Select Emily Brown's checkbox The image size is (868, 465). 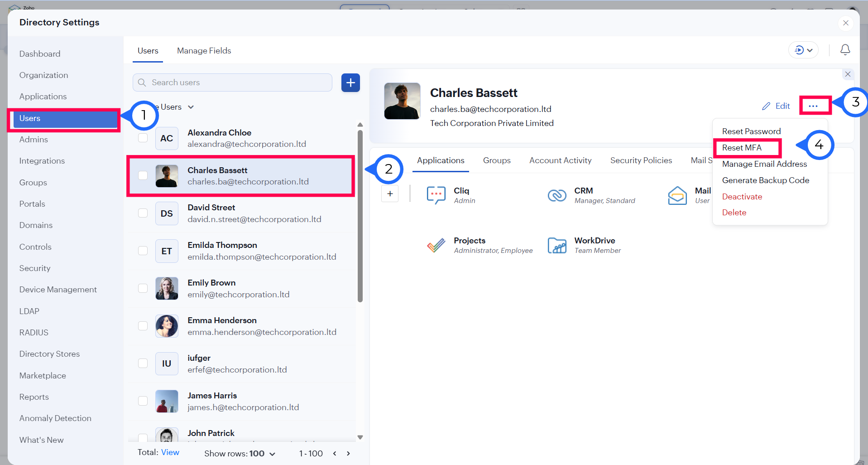(x=143, y=288)
